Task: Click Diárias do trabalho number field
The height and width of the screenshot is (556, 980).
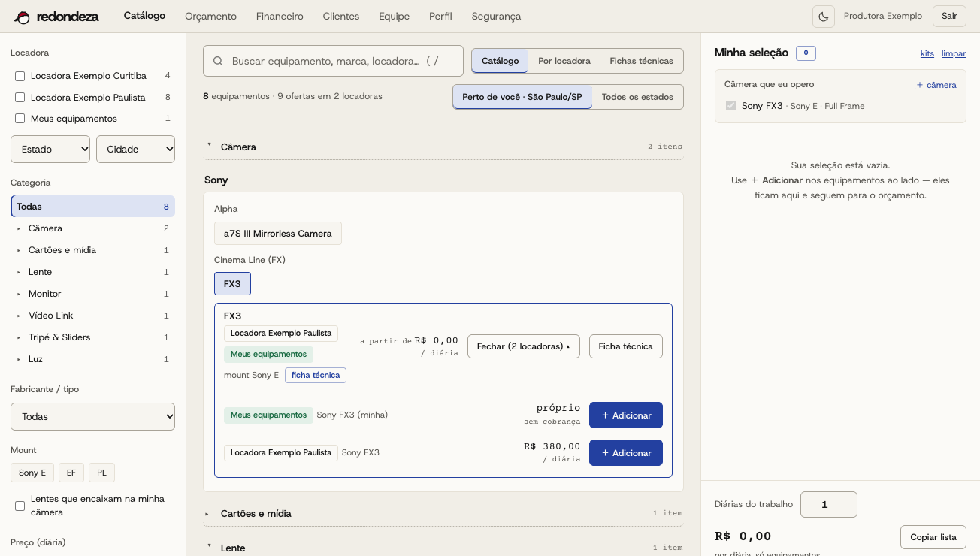Action: coord(829,505)
